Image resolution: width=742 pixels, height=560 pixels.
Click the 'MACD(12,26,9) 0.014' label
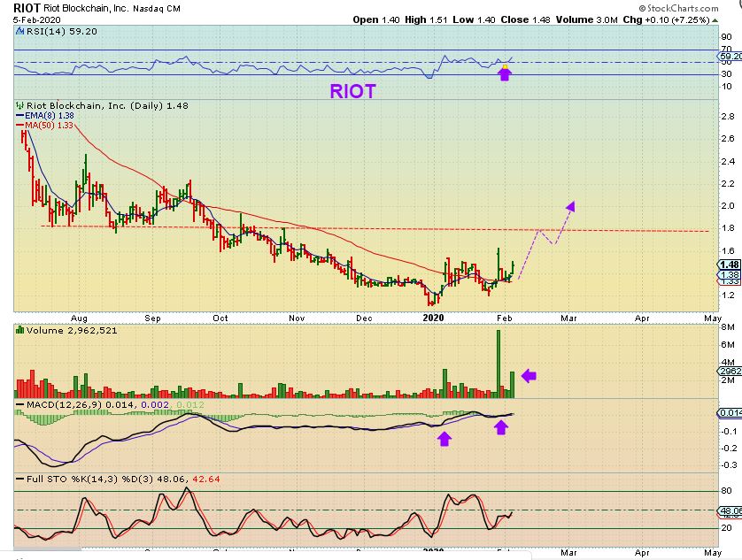tap(81, 405)
